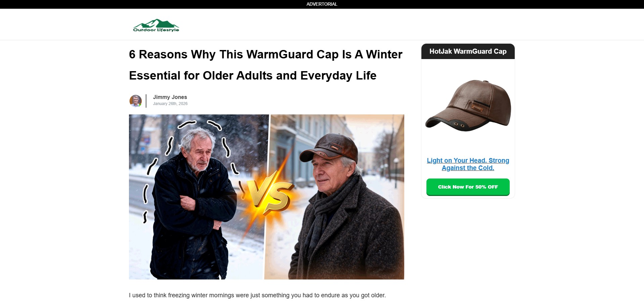Click Jimmy Jones author avatar photo

[x=136, y=101]
